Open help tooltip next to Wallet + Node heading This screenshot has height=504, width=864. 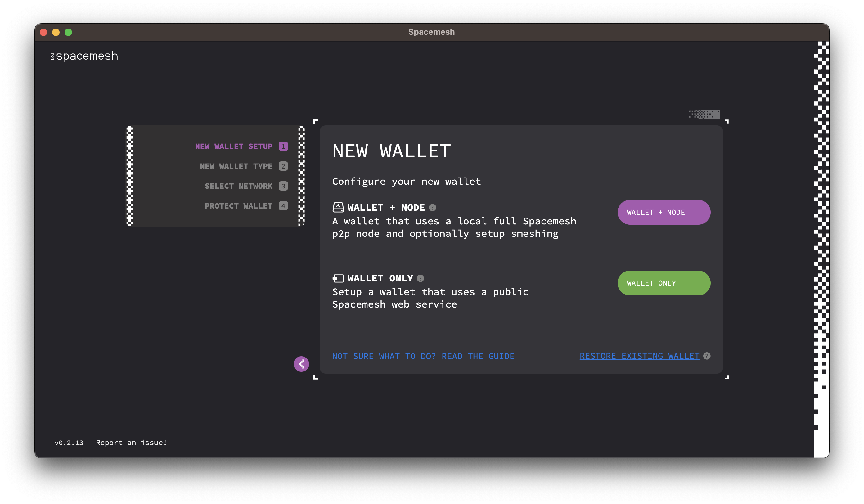pyautogui.click(x=433, y=207)
